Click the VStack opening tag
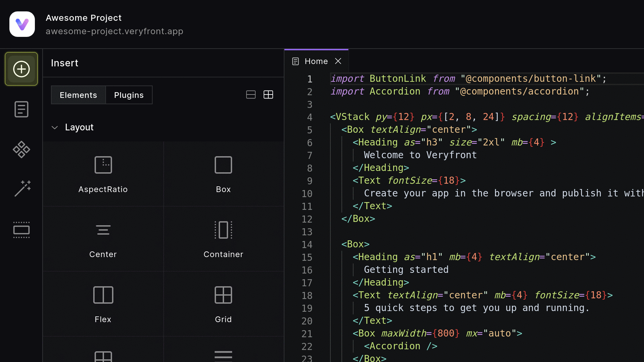 click(350, 117)
